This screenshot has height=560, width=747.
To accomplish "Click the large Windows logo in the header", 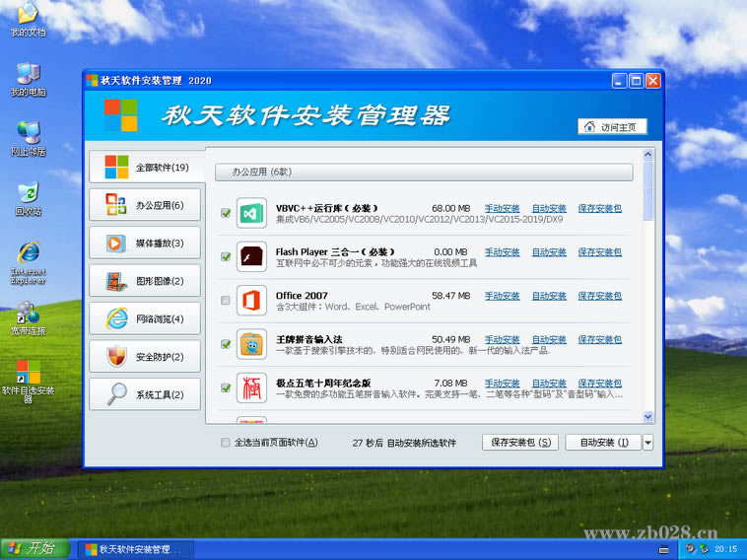I will click(x=120, y=115).
